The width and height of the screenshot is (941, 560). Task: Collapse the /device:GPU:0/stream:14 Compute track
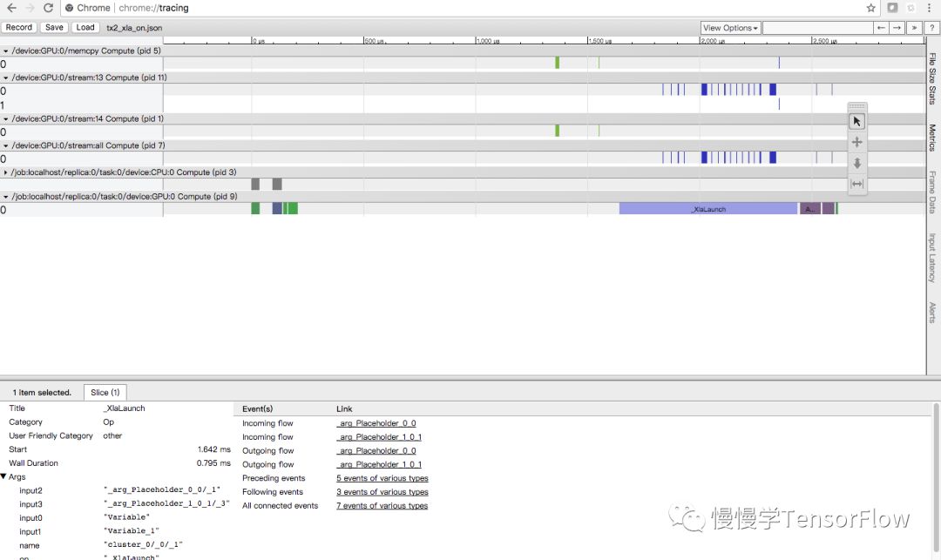click(6, 119)
